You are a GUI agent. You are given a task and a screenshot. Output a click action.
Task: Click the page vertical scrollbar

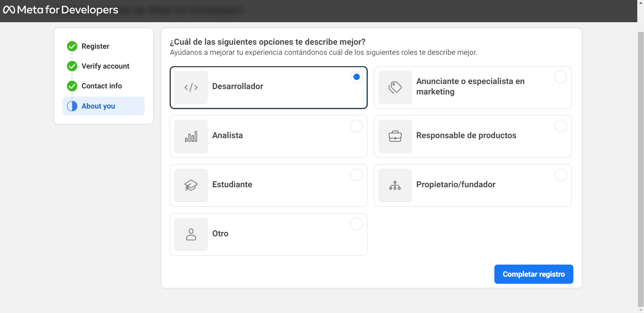pos(641,168)
